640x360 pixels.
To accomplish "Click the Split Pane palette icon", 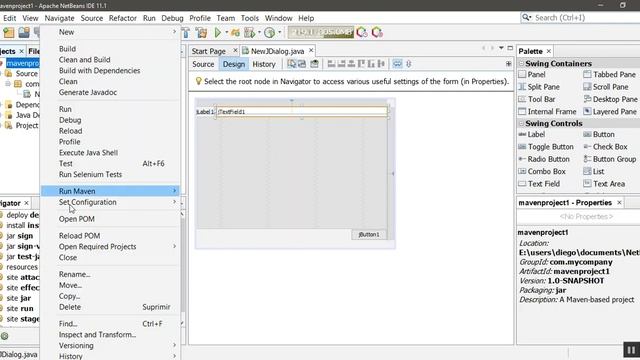I will coord(522,87).
